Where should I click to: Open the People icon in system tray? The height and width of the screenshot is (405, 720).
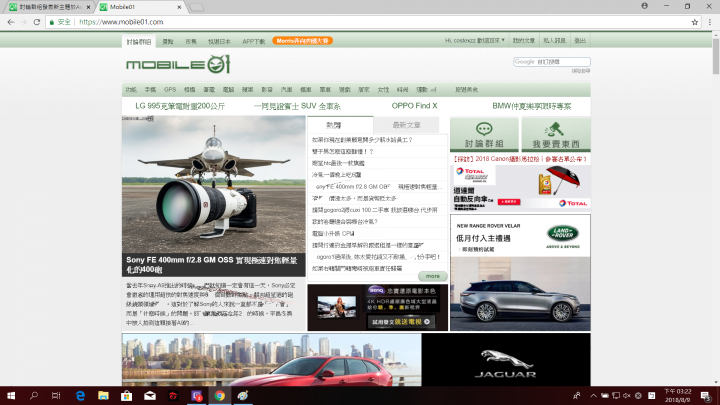577,395
